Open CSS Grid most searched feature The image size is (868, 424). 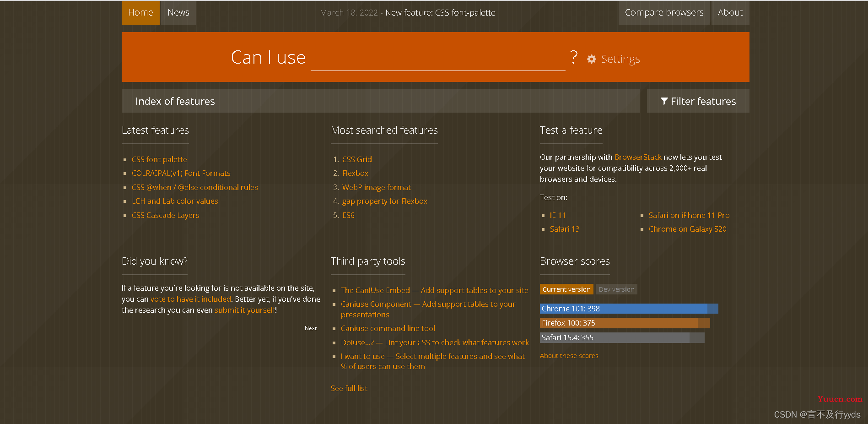[x=357, y=159]
